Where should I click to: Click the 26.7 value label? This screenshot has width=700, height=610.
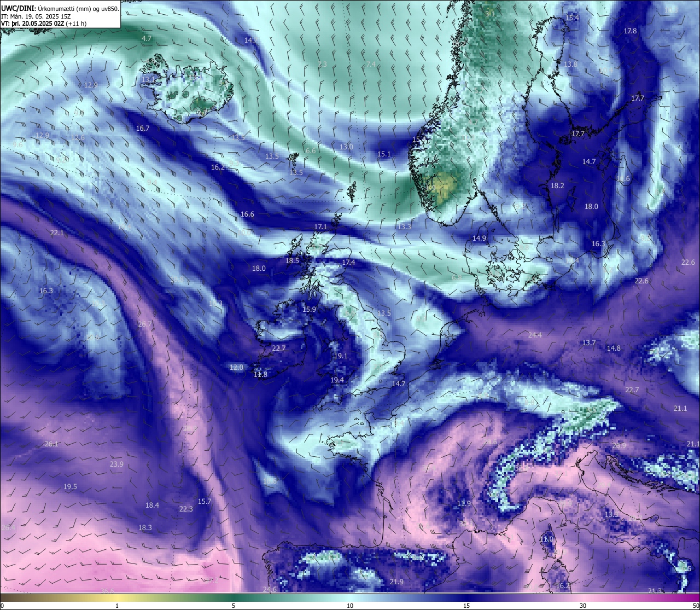point(145,324)
